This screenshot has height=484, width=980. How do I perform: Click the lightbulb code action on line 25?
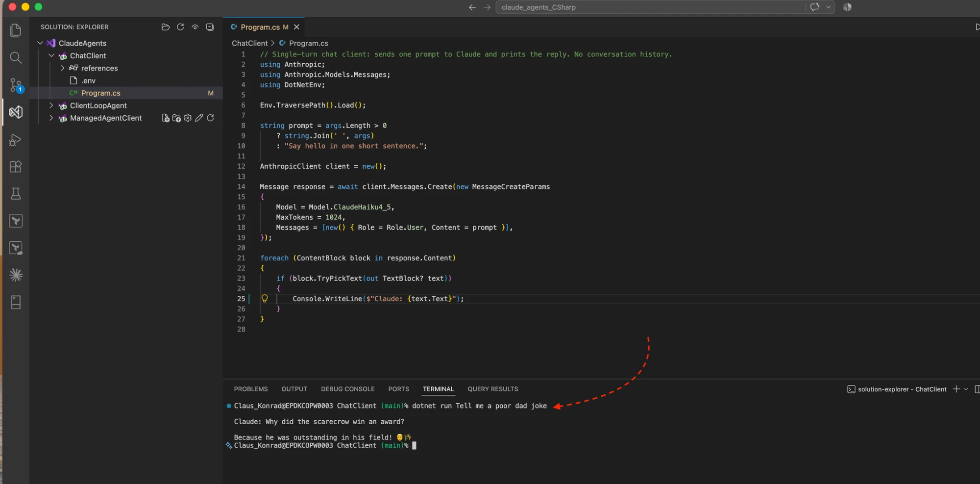click(265, 299)
